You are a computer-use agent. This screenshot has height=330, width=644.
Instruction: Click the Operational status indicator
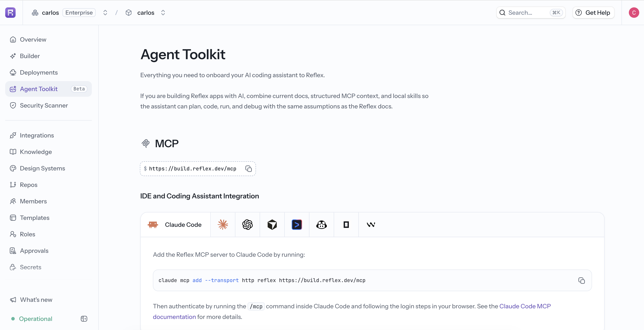tap(32, 319)
